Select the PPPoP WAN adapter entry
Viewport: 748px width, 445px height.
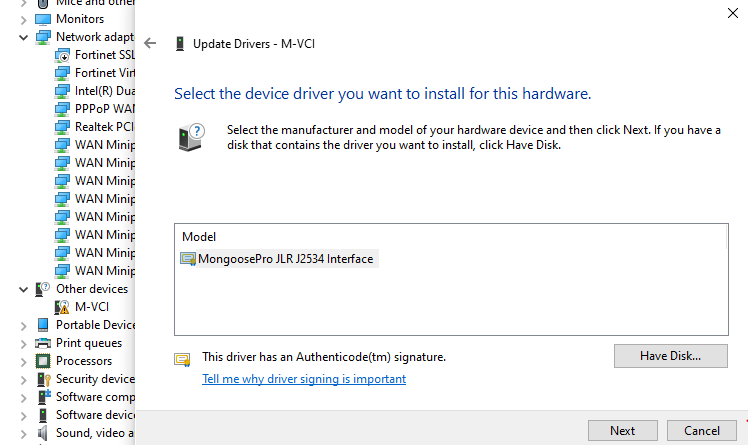click(104, 109)
